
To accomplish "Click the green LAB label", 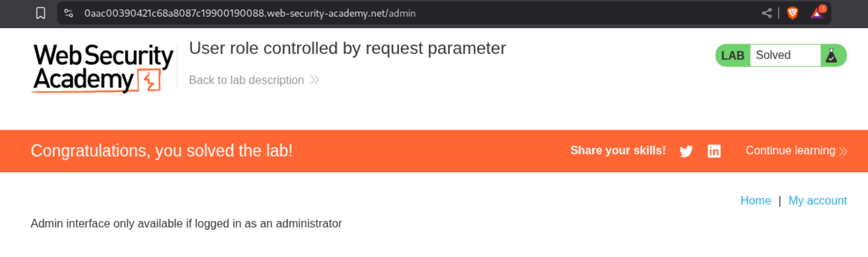I will [733, 56].
